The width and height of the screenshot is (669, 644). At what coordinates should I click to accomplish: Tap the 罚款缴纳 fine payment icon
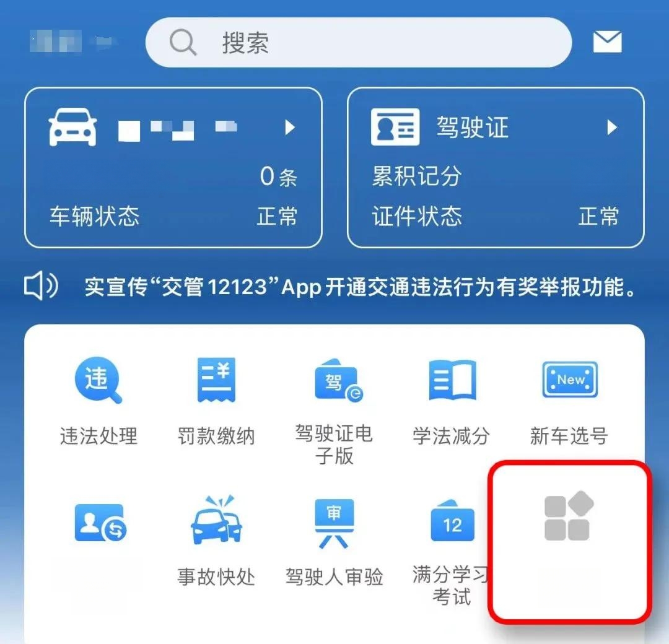click(216, 380)
